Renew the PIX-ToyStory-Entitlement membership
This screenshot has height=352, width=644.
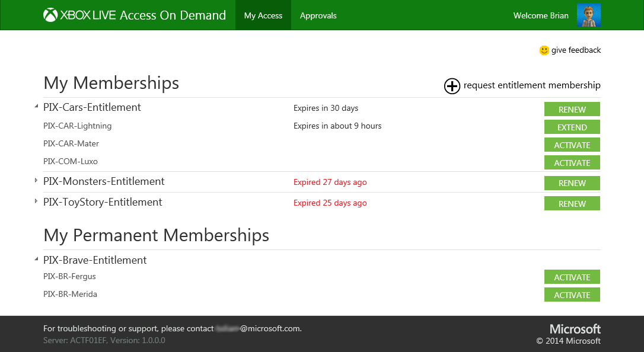coord(572,203)
